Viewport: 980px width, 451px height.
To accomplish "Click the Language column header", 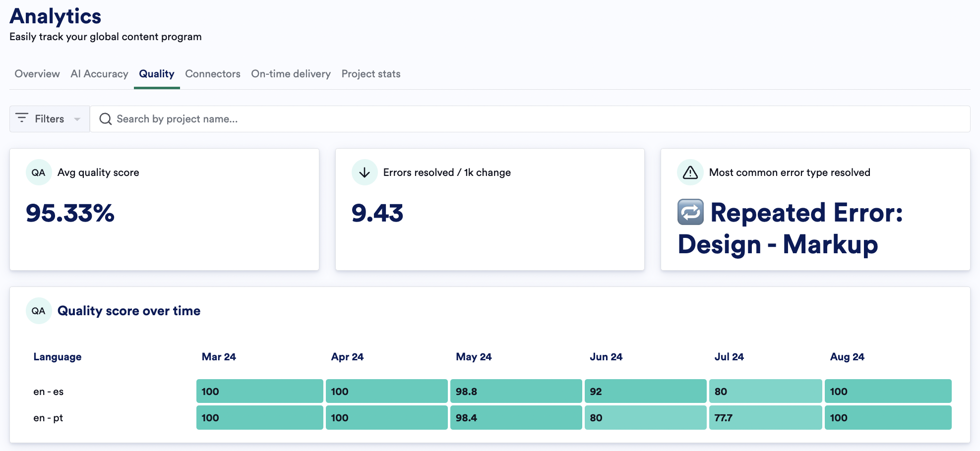I will pyautogui.click(x=58, y=357).
